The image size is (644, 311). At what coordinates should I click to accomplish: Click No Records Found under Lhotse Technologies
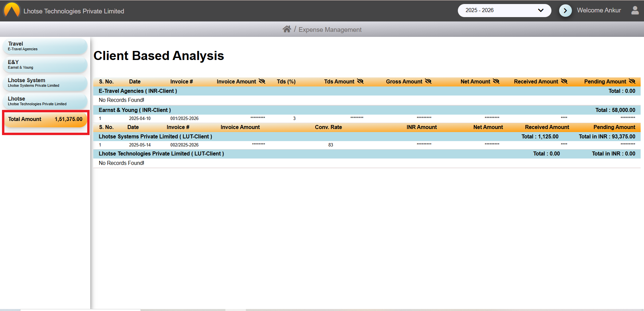point(121,163)
